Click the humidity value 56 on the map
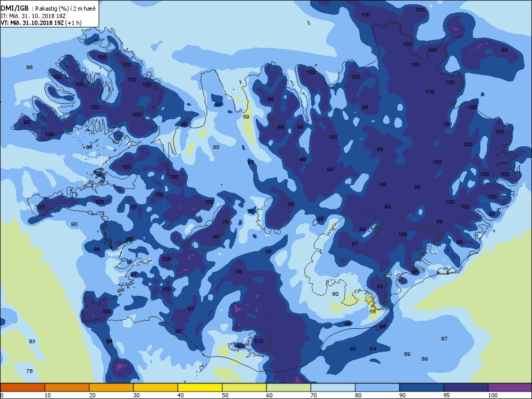This screenshot has height=399, width=532. (372, 311)
